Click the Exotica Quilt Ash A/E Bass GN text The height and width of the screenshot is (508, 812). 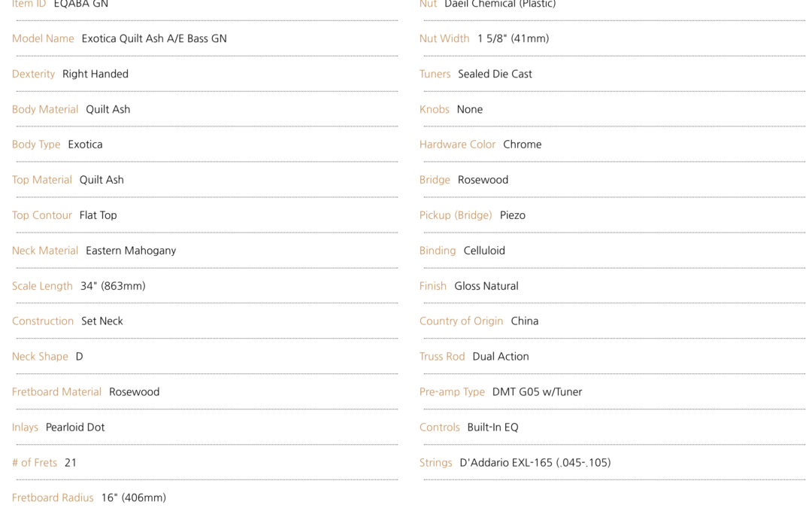coord(154,38)
